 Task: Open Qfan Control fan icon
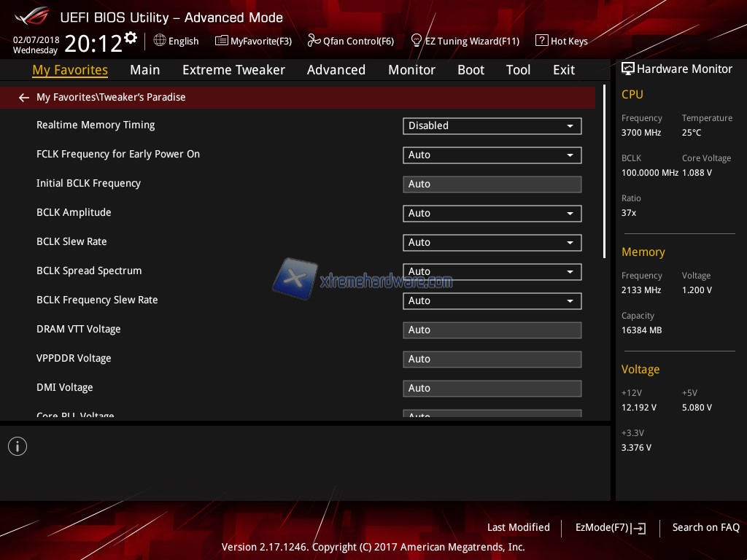coord(314,41)
